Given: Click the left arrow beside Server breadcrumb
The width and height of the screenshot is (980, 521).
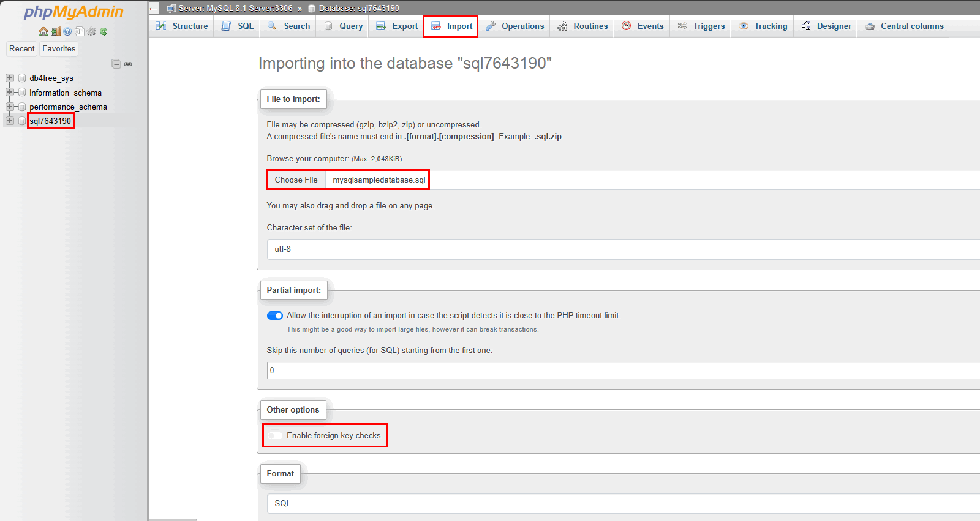Looking at the screenshot, I should [x=154, y=8].
